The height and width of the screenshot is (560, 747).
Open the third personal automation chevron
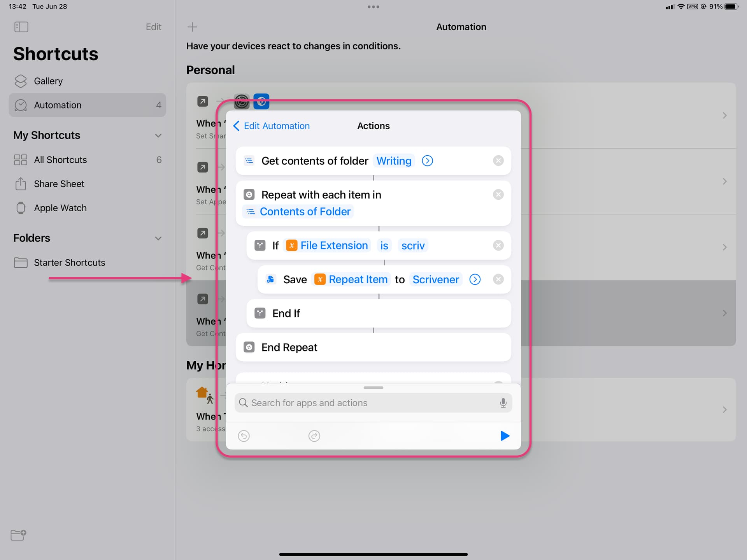724,247
